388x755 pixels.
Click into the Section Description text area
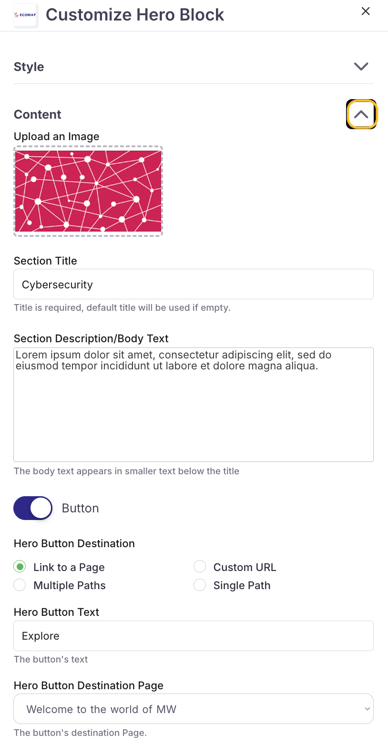194,404
